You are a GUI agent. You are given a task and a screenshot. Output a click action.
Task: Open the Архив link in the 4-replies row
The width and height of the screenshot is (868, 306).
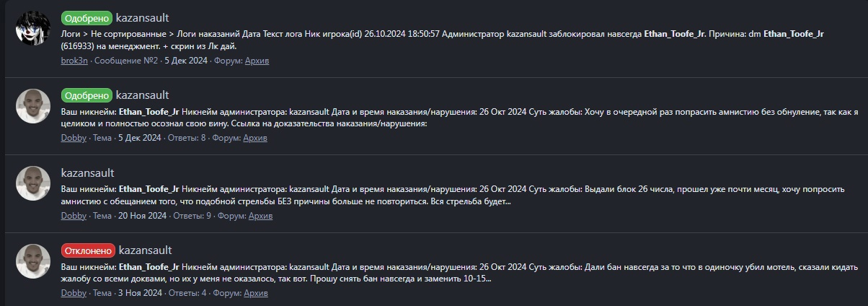pyautogui.click(x=255, y=293)
